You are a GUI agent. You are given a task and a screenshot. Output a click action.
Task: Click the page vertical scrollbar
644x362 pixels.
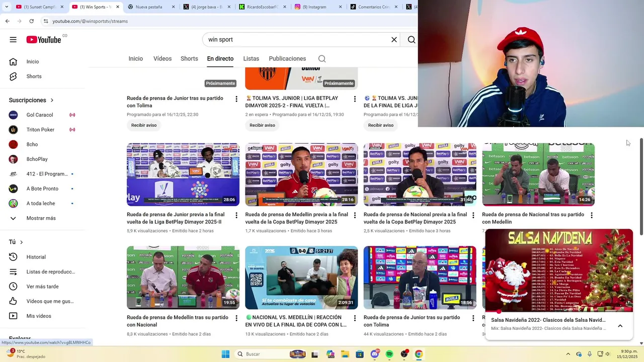(641, 187)
